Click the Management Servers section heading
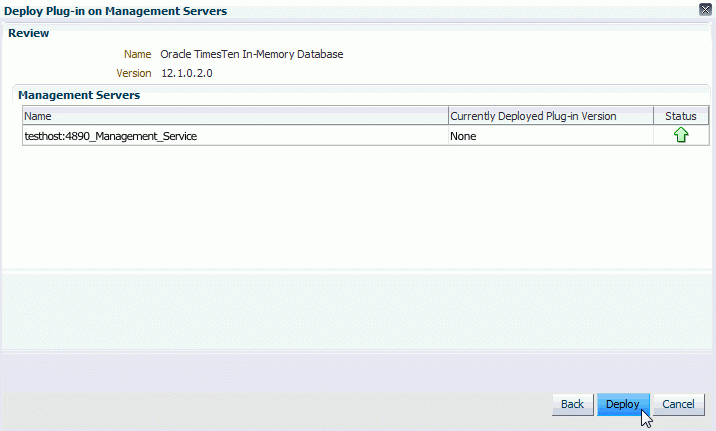This screenshot has height=431, width=716. (79, 95)
